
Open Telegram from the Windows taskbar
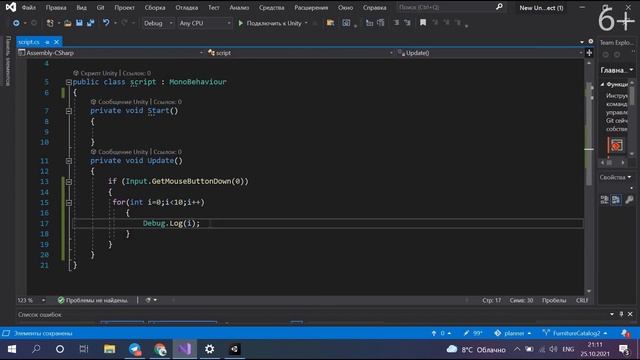click(x=135, y=349)
